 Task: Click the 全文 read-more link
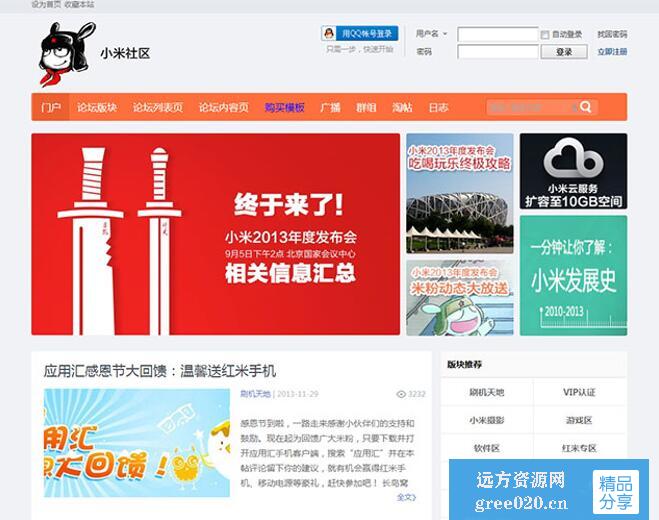point(406,497)
